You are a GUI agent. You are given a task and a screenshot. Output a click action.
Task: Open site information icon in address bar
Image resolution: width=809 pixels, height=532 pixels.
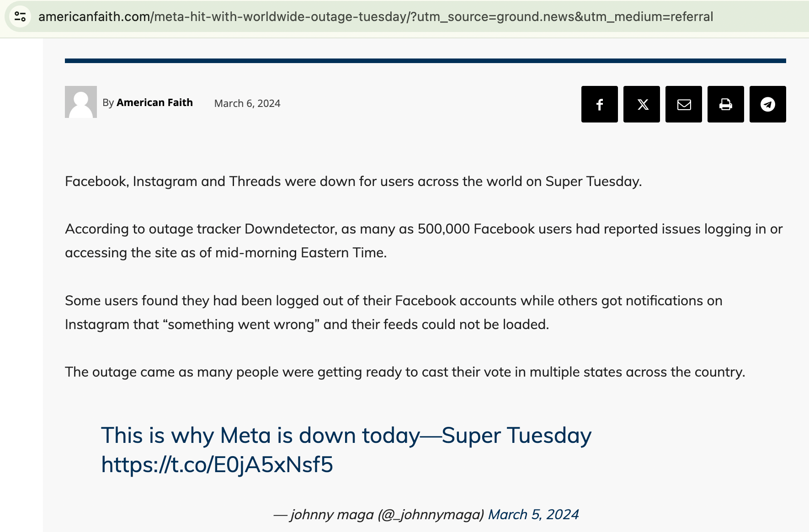20,17
